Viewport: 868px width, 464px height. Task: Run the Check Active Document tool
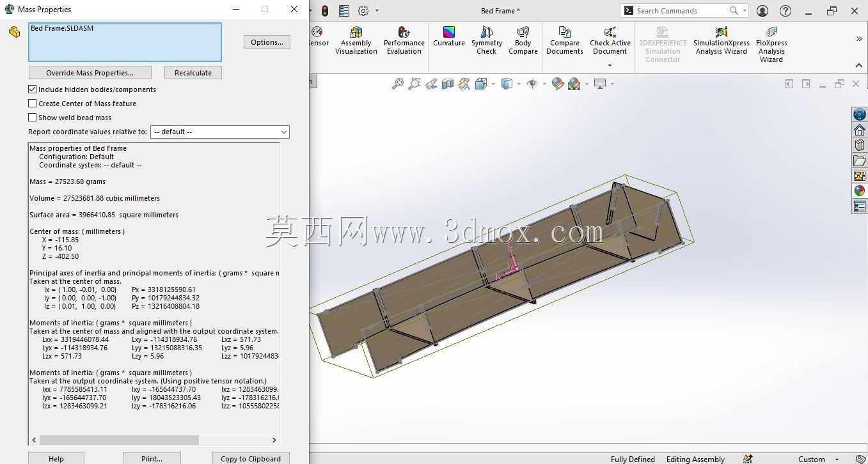tap(610, 40)
